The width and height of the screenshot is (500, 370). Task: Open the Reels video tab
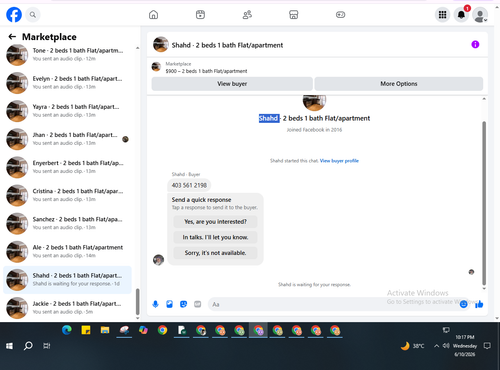coord(200,15)
